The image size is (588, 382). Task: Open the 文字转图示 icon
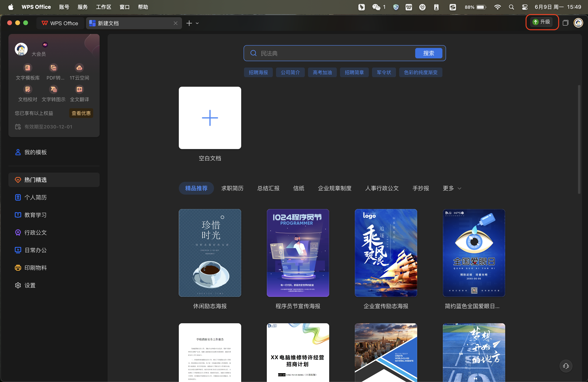pyautogui.click(x=53, y=89)
